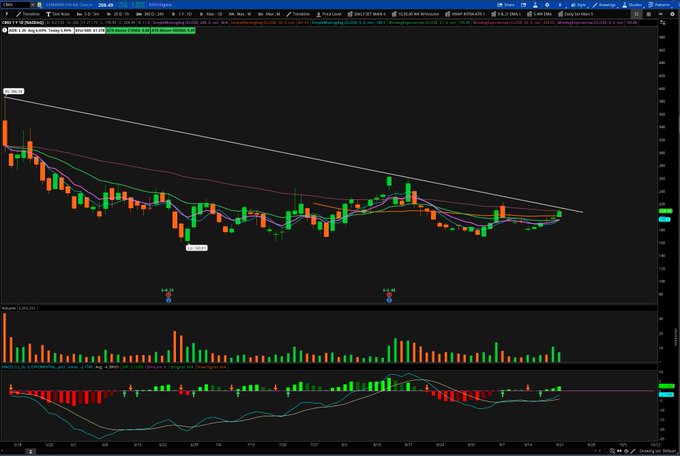Screen dimensions: 680x456
Task: Switch to the Max : 1D timeframe
Action: (211, 14)
